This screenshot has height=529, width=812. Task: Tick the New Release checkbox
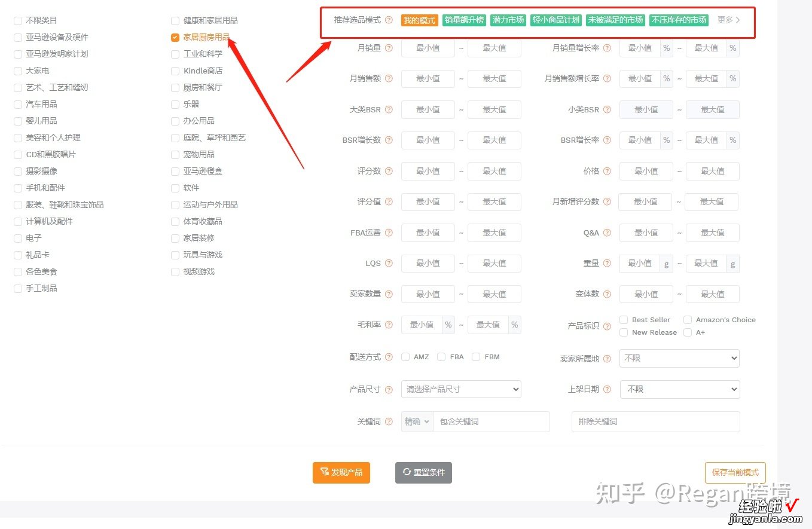624,332
